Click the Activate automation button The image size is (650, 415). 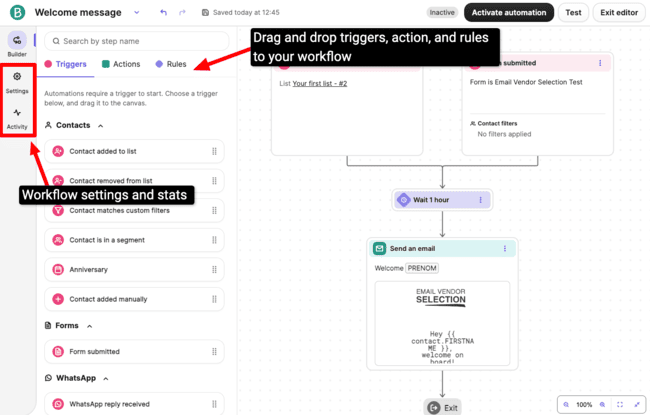509,12
